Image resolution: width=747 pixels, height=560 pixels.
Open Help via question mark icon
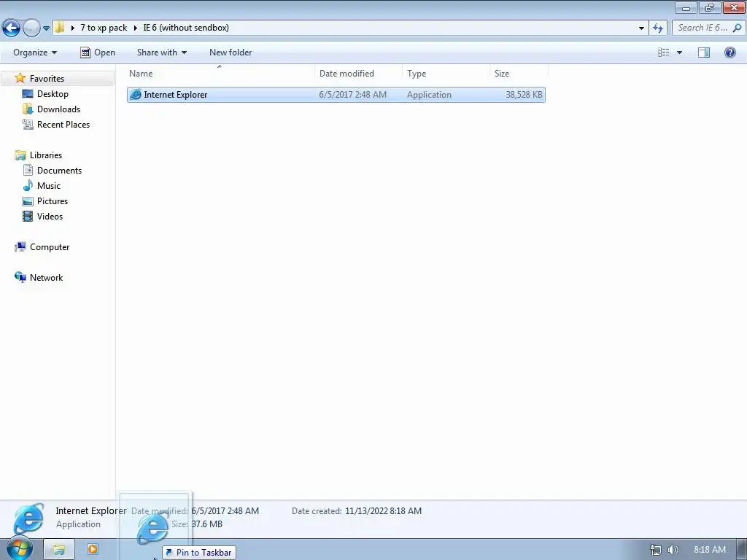point(729,52)
